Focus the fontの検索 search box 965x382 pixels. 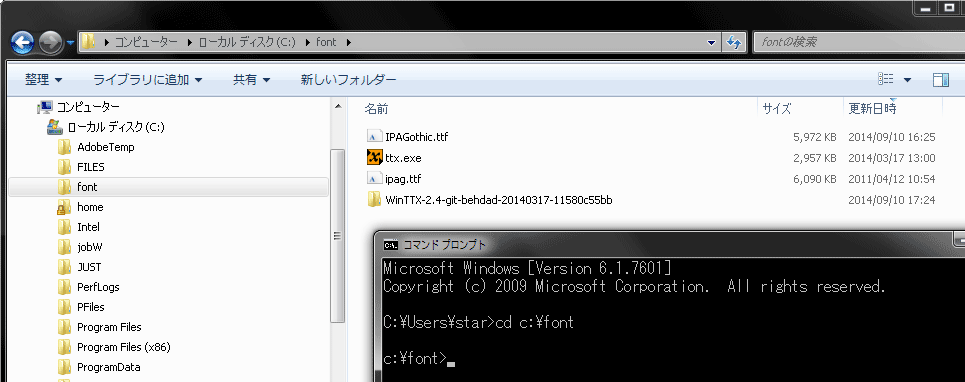click(859, 42)
